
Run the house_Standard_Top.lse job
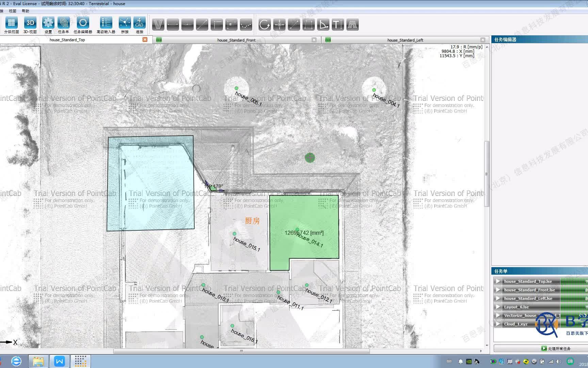(x=498, y=281)
